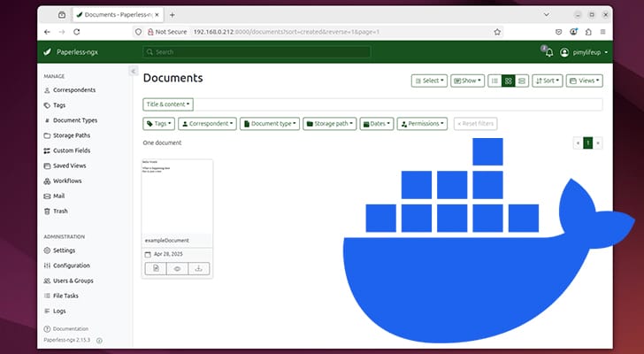Viewport: 644px width, 354px height.
Task: Open Storage Paths page
Action: tap(67, 135)
